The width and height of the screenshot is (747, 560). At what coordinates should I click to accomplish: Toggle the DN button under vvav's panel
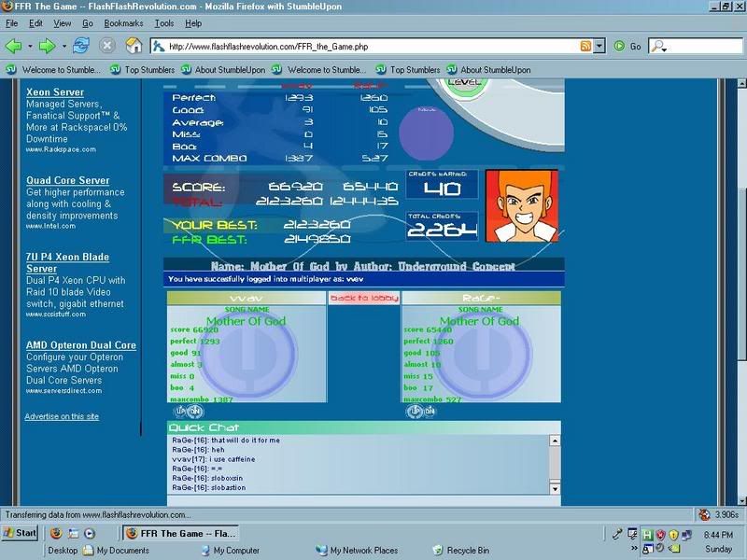point(195,411)
